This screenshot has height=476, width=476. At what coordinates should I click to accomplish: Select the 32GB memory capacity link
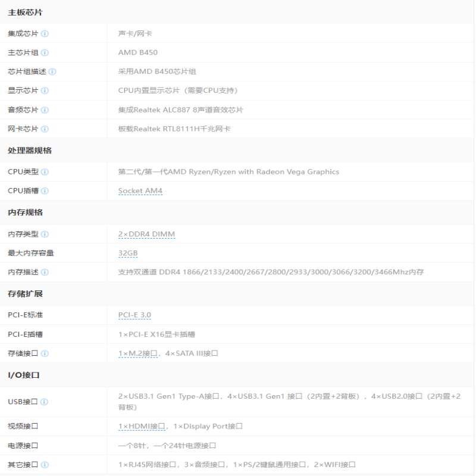pyautogui.click(x=128, y=253)
